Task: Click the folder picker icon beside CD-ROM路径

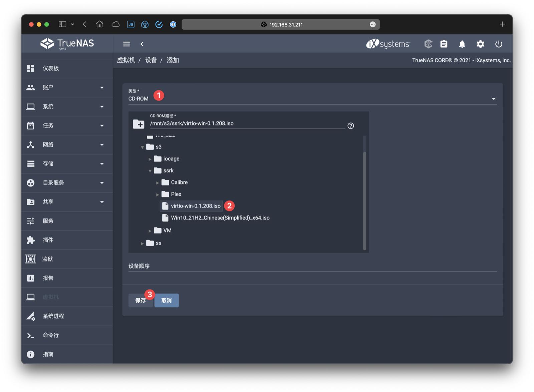Action: pos(139,124)
